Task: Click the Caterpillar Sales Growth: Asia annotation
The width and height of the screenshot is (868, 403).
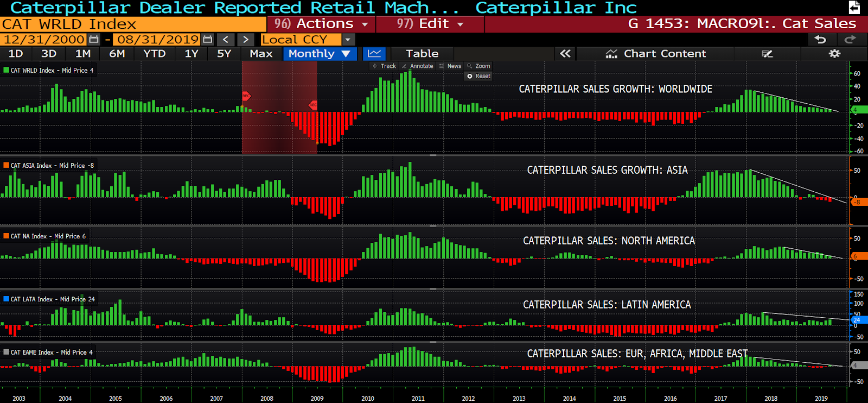Action: tap(607, 170)
